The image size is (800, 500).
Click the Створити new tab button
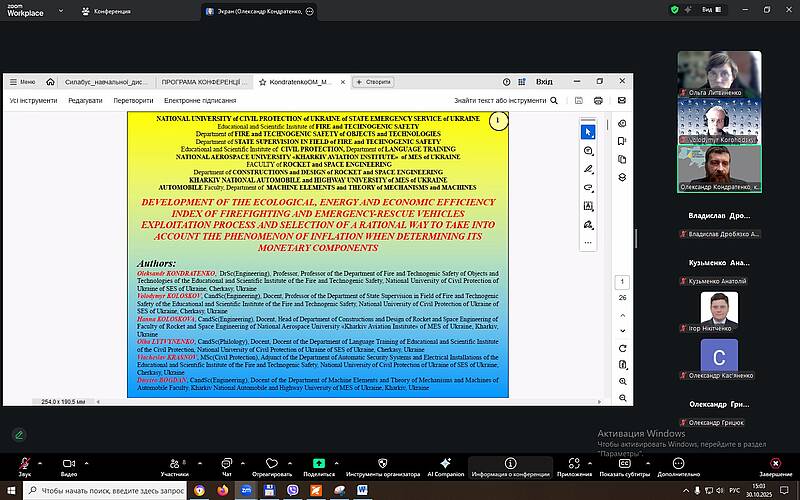pyautogui.click(x=372, y=82)
